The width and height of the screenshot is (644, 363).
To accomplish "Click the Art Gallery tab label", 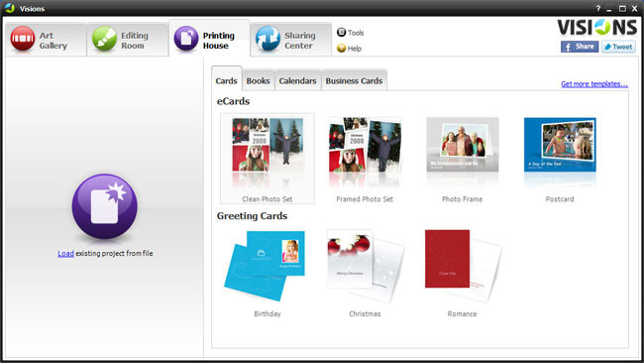I will pyautogui.click(x=53, y=41).
